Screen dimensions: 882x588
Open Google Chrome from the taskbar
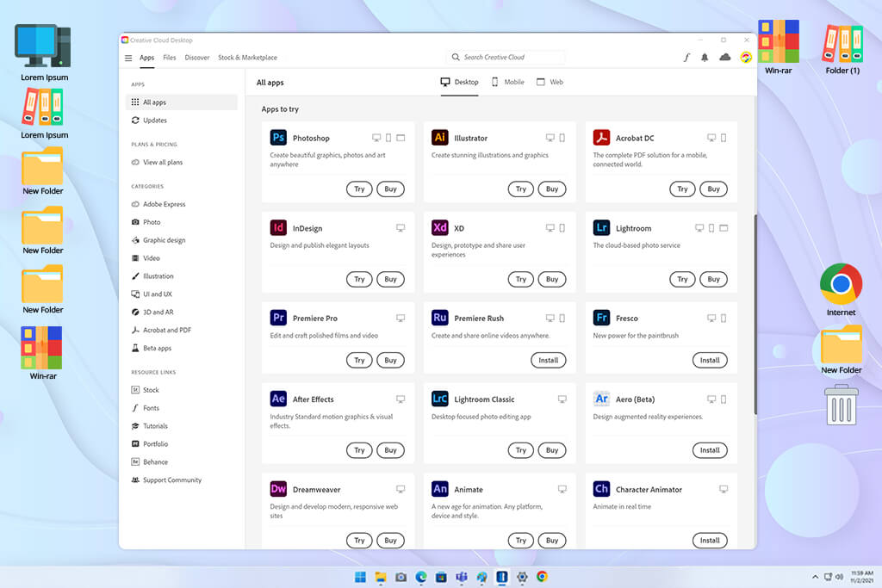point(543,576)
